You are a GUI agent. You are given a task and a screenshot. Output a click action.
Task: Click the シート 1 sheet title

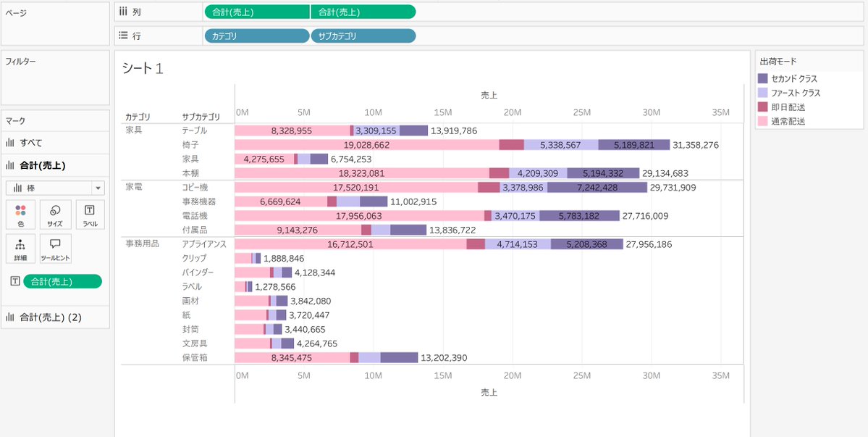143,69
